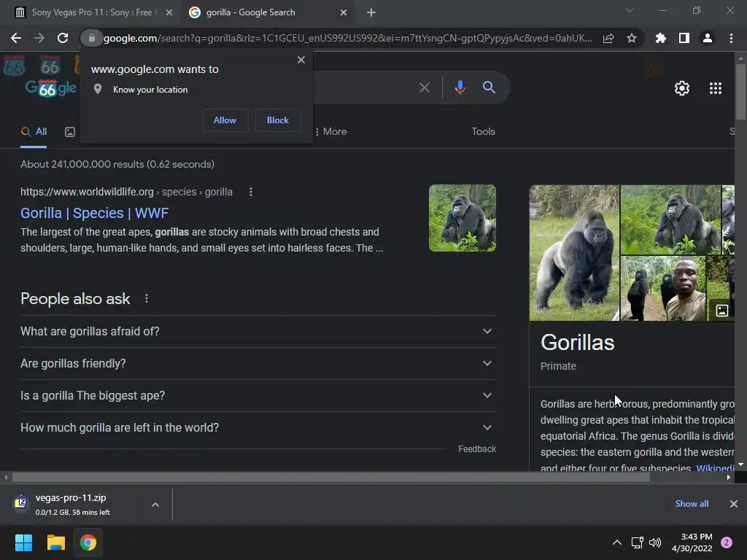The image size is (747, 560).
Task: Reload the page with the refresh icon
Action: [x=63, y=38]
